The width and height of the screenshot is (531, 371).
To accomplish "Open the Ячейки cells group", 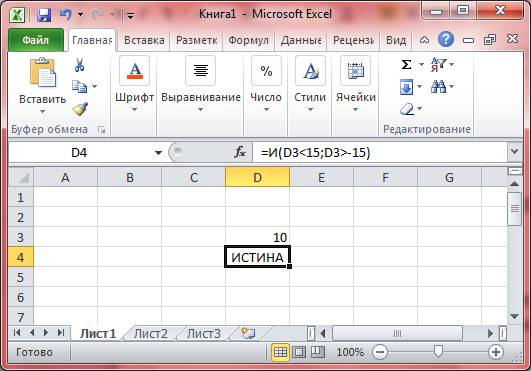I will point(356,84).
